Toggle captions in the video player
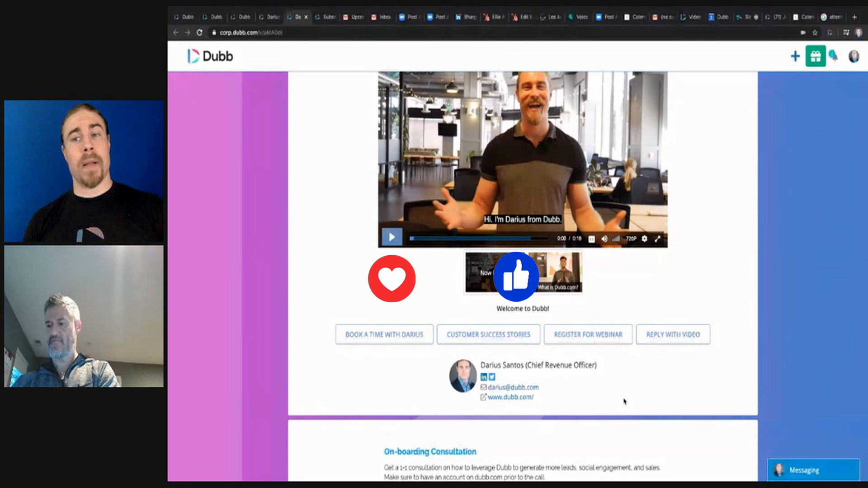868x488 pixels. tap(591, 239)
